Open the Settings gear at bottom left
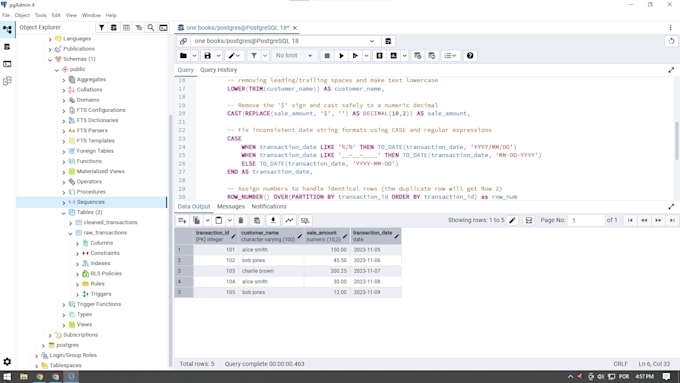680x383 pixels. click(x=7, y=361)
